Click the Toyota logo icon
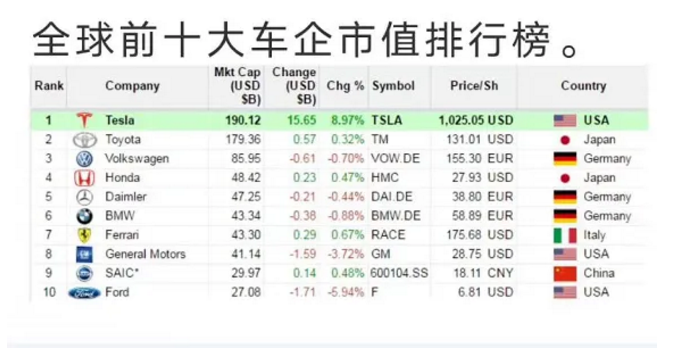The image size is (685, 363). (x=84, y=140)
